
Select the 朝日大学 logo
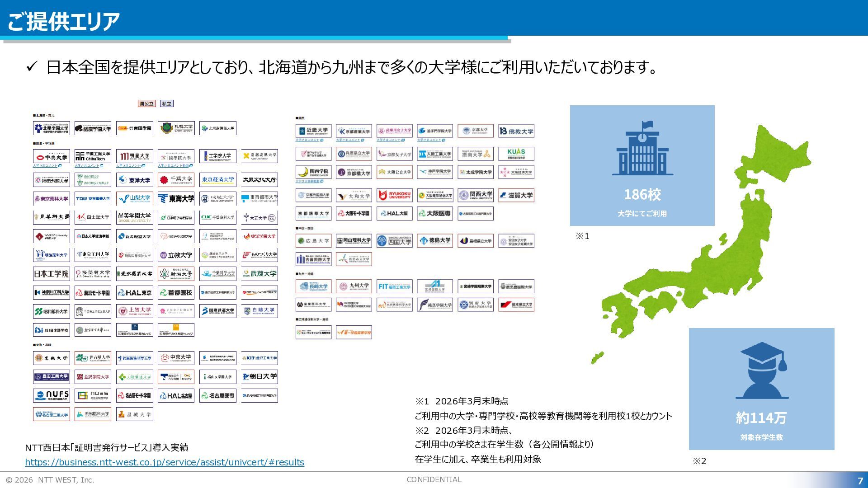tap(259, 376)
